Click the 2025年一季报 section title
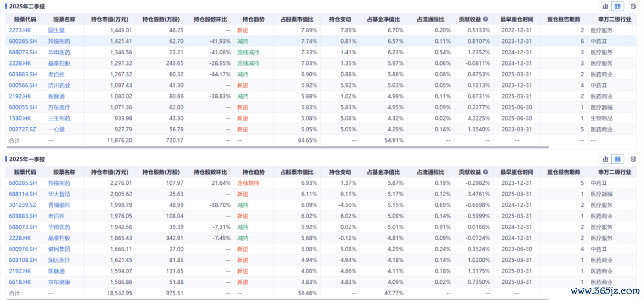Viewport: 644px width, 300px height. (27, 159)
